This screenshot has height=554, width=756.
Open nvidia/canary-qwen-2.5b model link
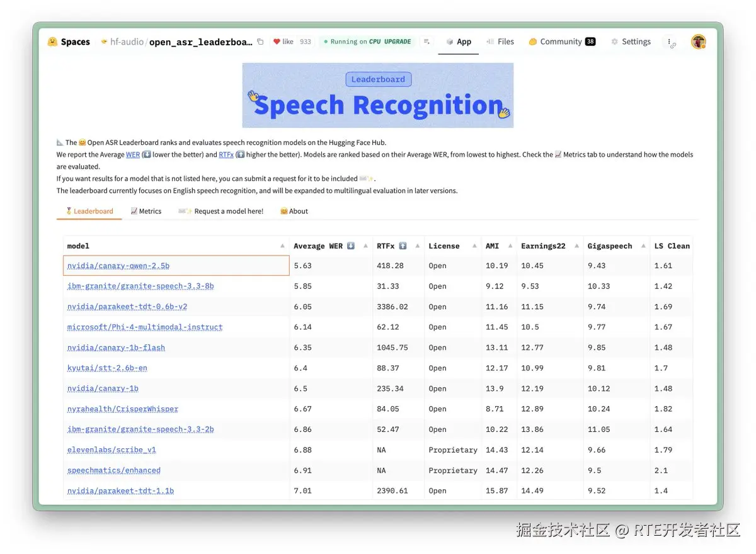(118, 266)
